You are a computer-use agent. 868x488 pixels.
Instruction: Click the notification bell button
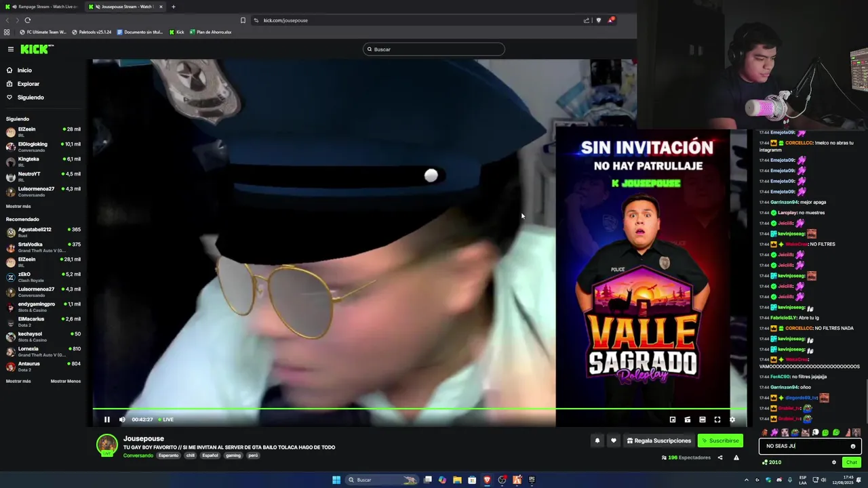tap(597, 441)
